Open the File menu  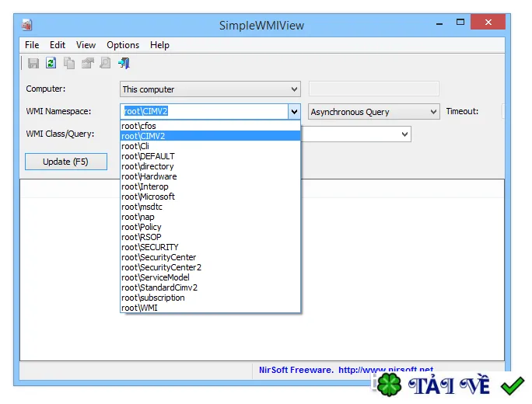coord(32,45)
